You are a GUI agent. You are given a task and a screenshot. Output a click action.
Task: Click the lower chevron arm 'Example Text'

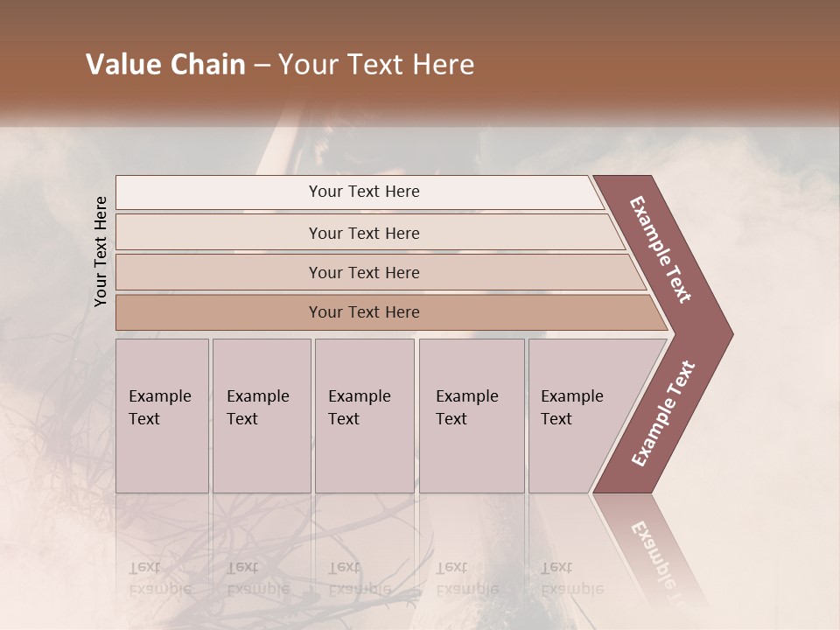tap(663, 413)
